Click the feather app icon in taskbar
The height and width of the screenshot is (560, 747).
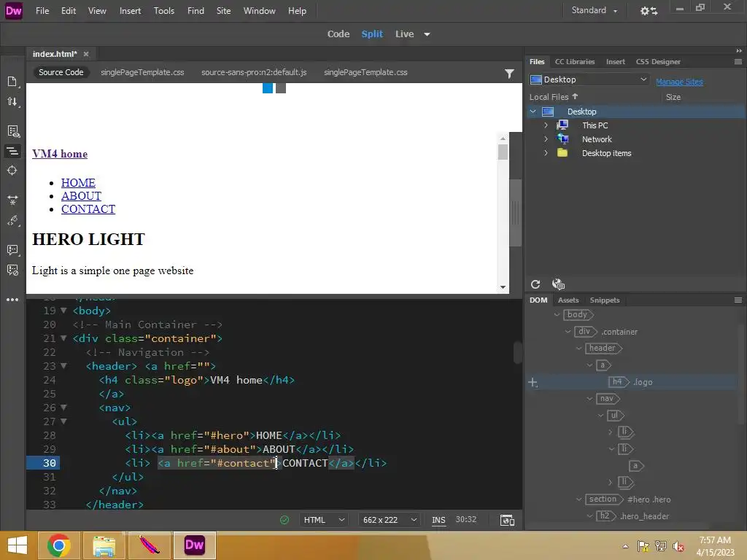[149, 545]
